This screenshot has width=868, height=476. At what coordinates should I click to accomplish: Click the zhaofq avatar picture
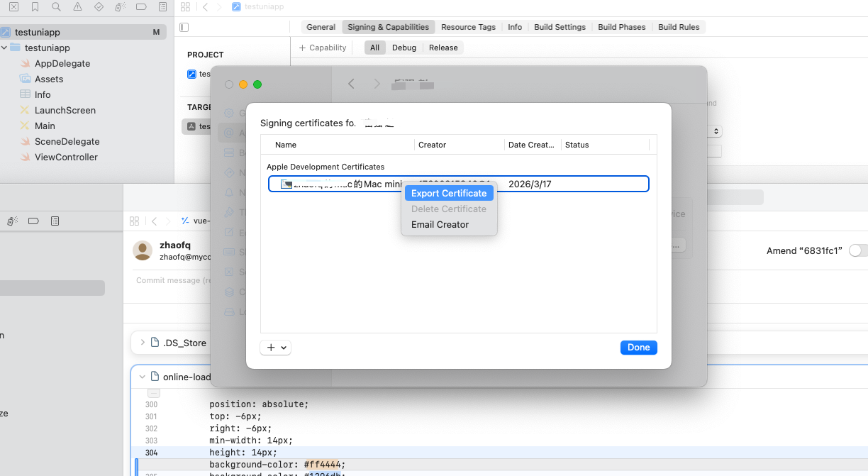tap(143, 250)
